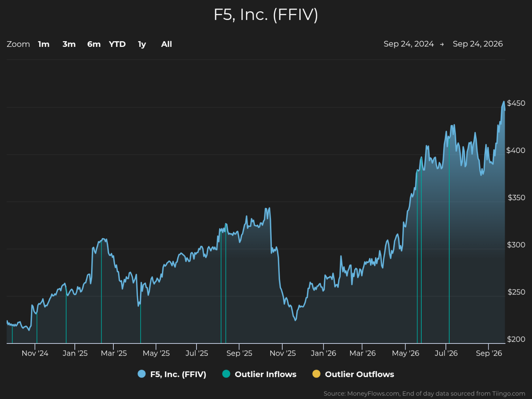Click the $300 y-axis label
The height and width of the screenshot is (399, 532).
click(x=516, y=245)
